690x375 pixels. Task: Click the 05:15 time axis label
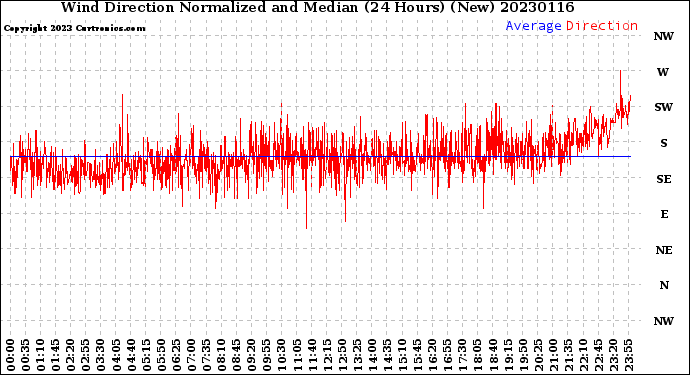[x=146, y=356]
